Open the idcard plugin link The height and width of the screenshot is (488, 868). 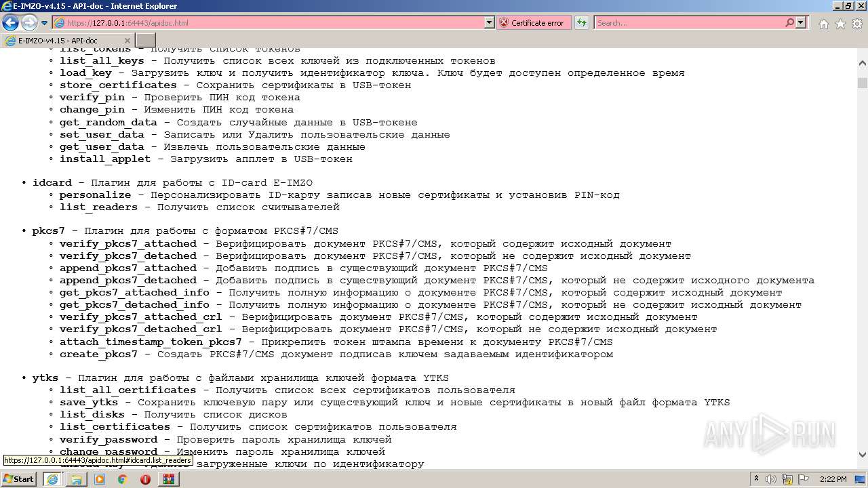click(x=52, y=183)
